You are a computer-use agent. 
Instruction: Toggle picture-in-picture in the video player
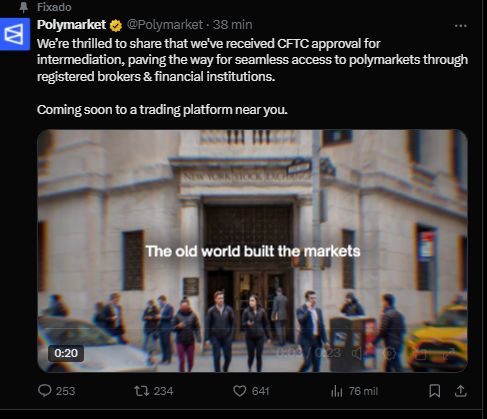coord(420,354)
